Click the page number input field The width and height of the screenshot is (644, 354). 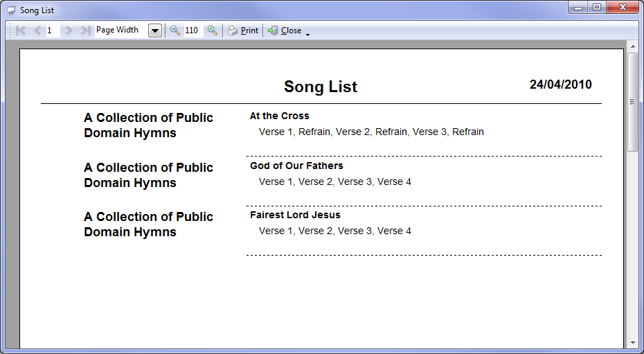coord(53,30)
